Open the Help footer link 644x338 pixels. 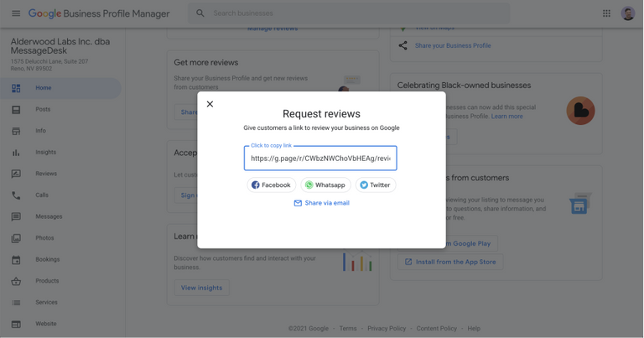click(474, 329)
